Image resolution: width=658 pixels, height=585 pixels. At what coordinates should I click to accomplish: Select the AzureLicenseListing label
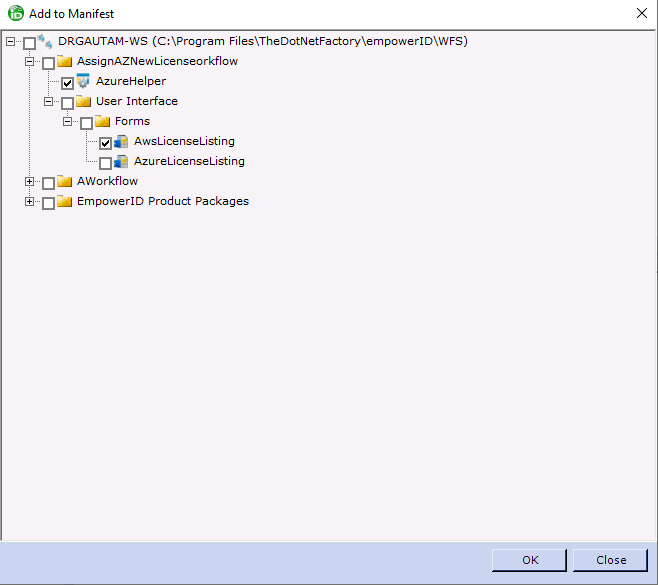[189, 161]
